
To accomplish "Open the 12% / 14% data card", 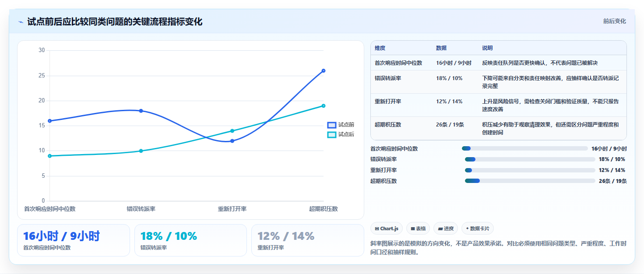I will (x=308, y=240).
